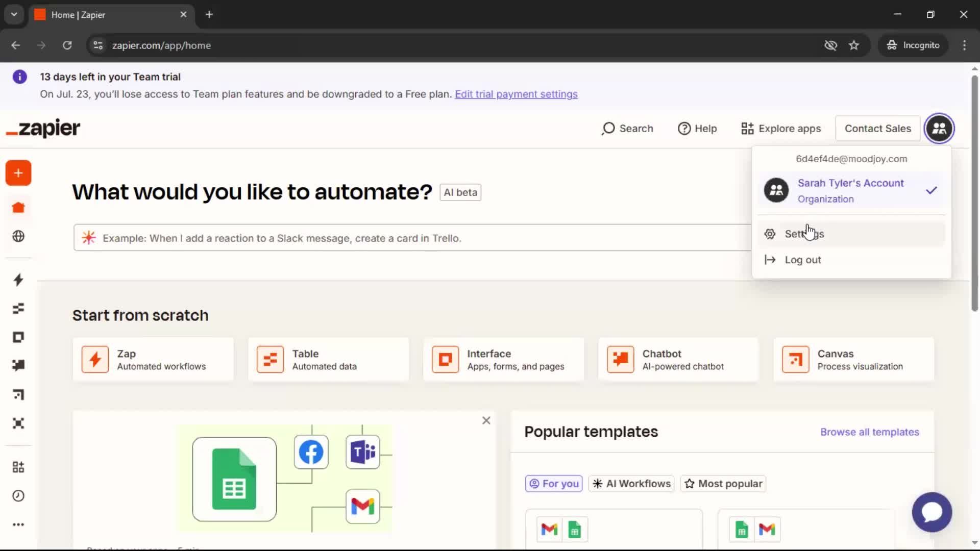Screen dimensions: 980x551
Task: Click the Google Sheets icon in the illustration
Action: (x=234, y=479)
